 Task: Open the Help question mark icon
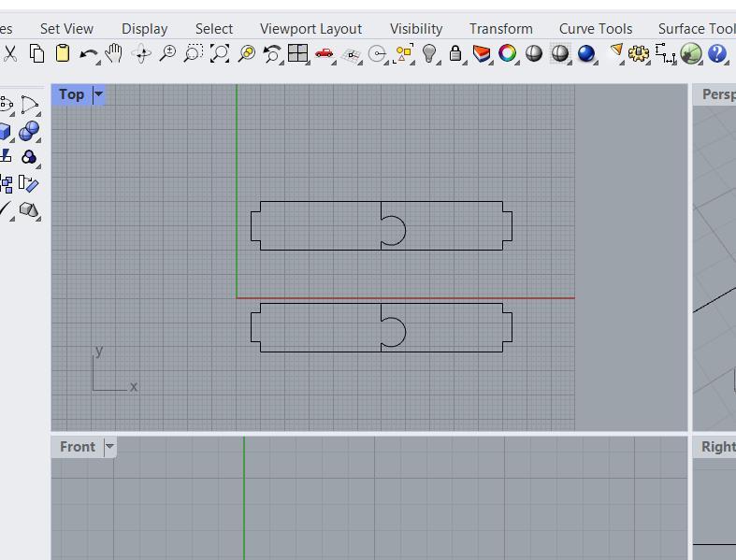(x=717, y=53)
